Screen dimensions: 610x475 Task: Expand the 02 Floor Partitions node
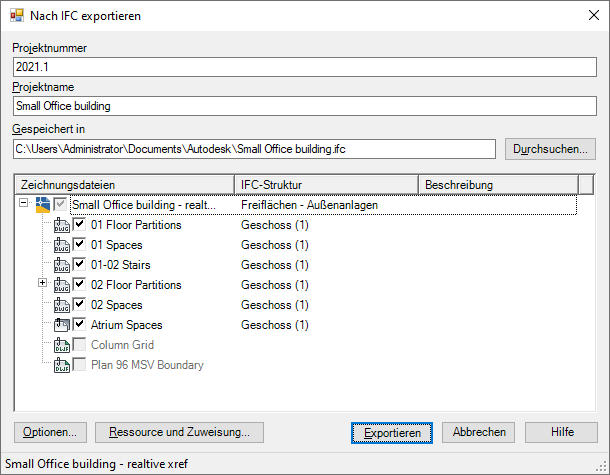pyautogui.click(x=42, y=284)
